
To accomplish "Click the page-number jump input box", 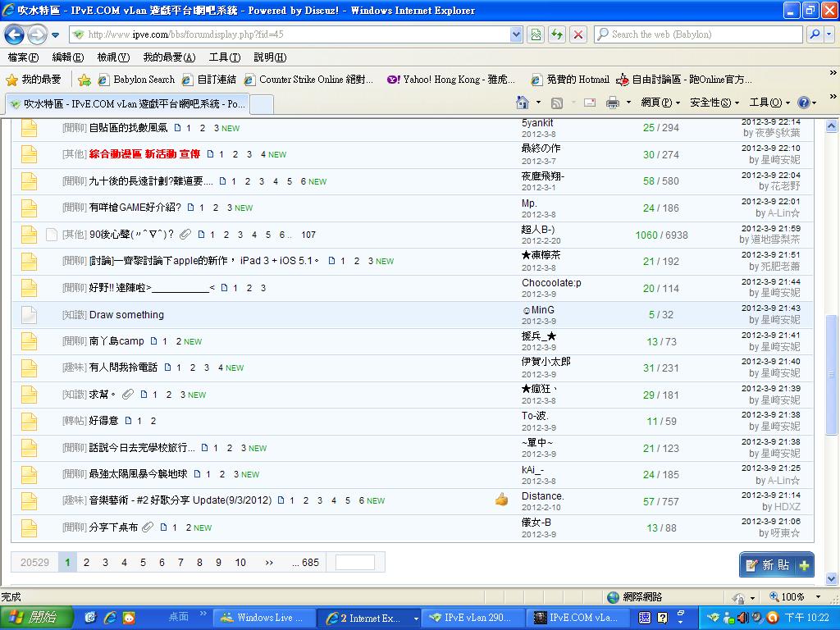I will (x=355, y=563).
